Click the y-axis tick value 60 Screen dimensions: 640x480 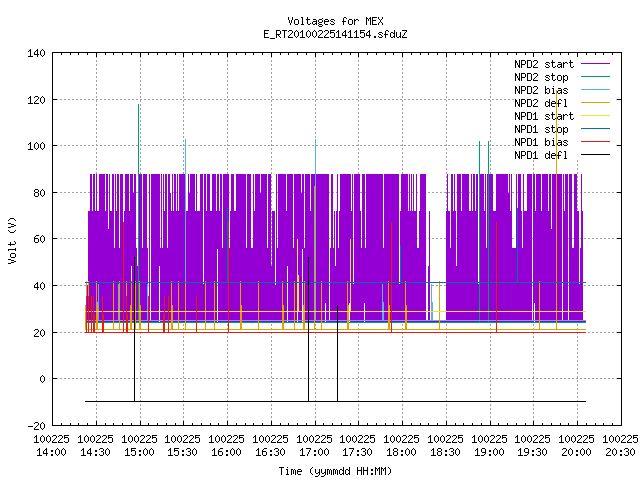click(39, 239)
